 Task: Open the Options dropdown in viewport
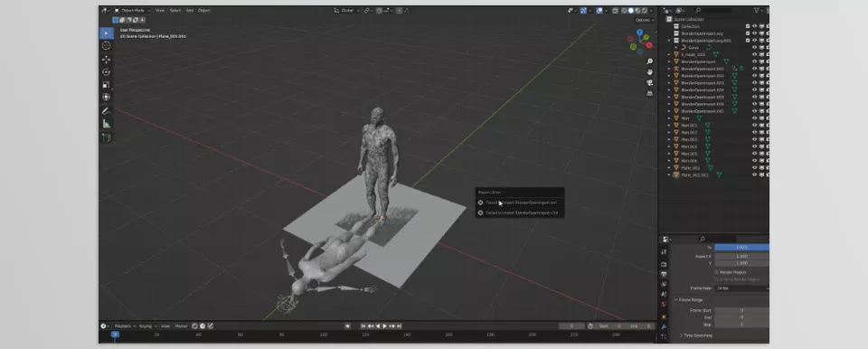(644, 20)
